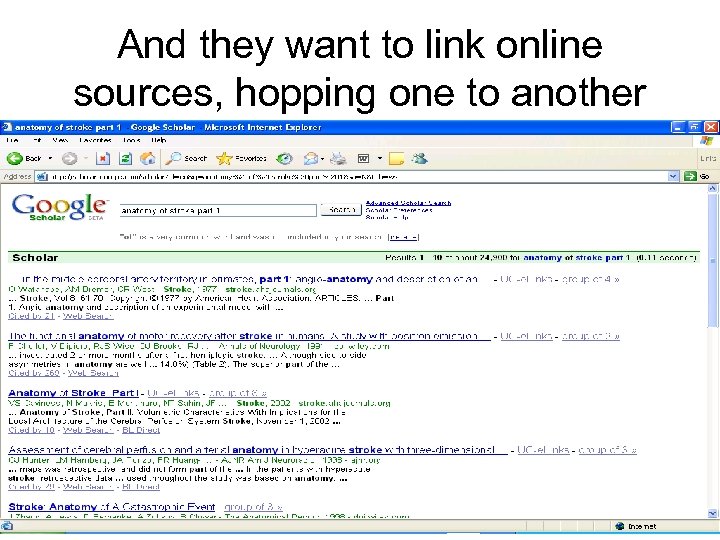720x540 pixels.
Task: Go to the Home page icon
Action: pos(147,159)
